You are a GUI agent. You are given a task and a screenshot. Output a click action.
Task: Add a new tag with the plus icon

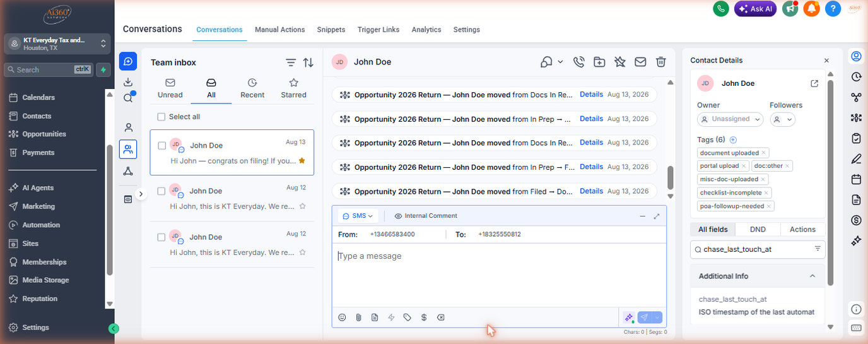[733, 140]
